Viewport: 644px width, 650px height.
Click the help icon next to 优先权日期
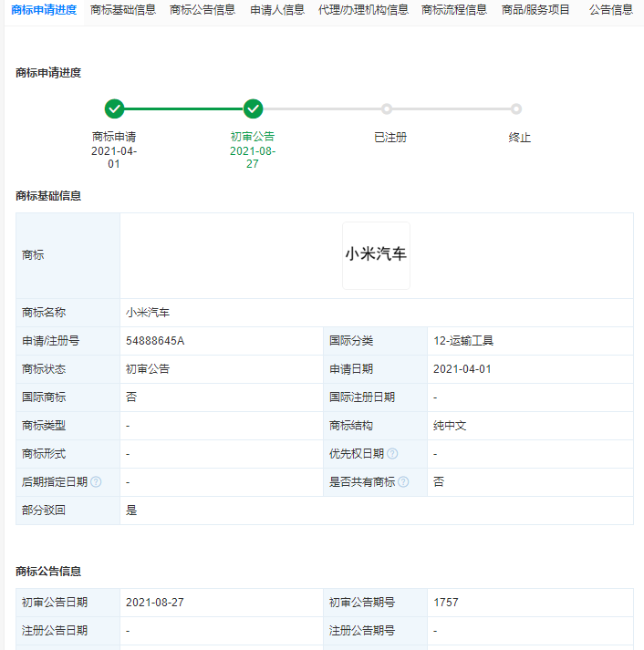click(x=392, y=453)
